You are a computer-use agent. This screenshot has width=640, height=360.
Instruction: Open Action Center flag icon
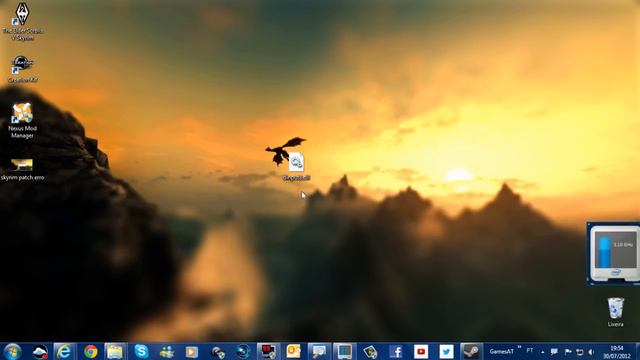568,352
